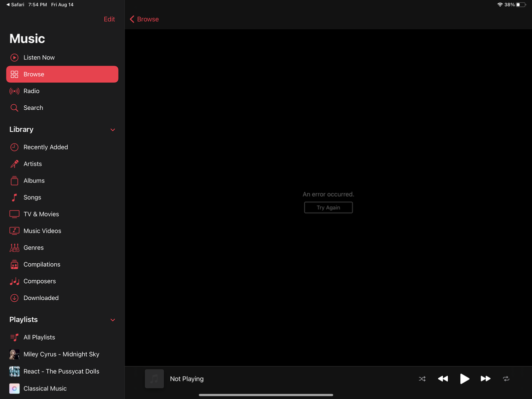Tap the Try Again button
The width and height of the screenshot is (532, 399).
pyautogui.click(x=328, y=207)
